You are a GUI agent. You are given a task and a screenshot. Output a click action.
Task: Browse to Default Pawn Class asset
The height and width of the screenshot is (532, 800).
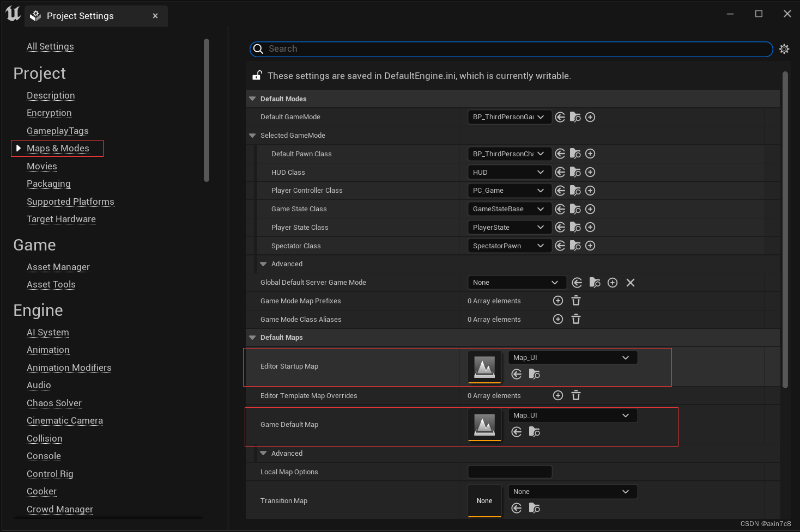(x=575, y=154)
